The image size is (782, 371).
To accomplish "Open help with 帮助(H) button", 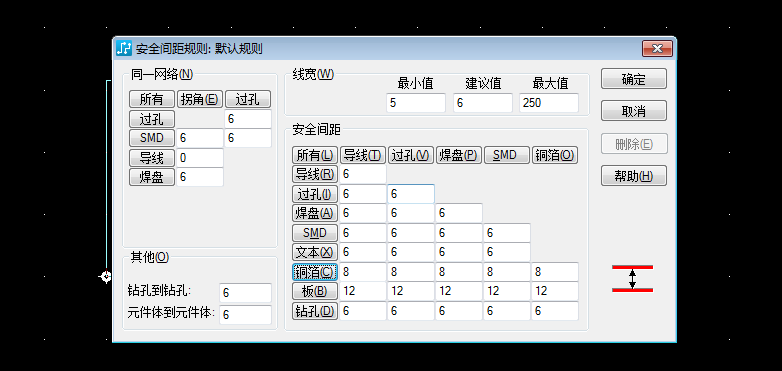I will tap(633, 176).
